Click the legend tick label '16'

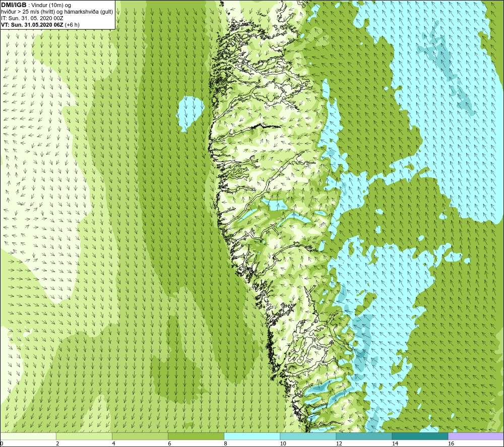tap(450, 443)
